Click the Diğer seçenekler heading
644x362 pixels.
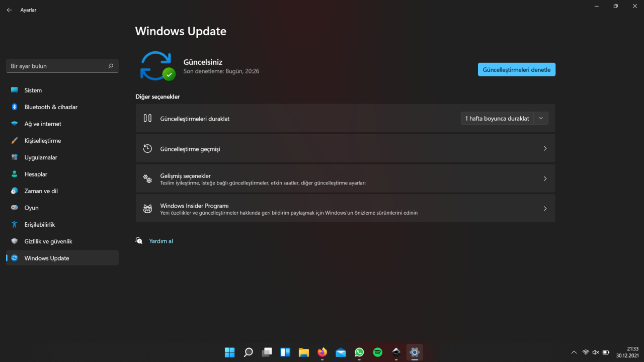click(x=157, y=97)
